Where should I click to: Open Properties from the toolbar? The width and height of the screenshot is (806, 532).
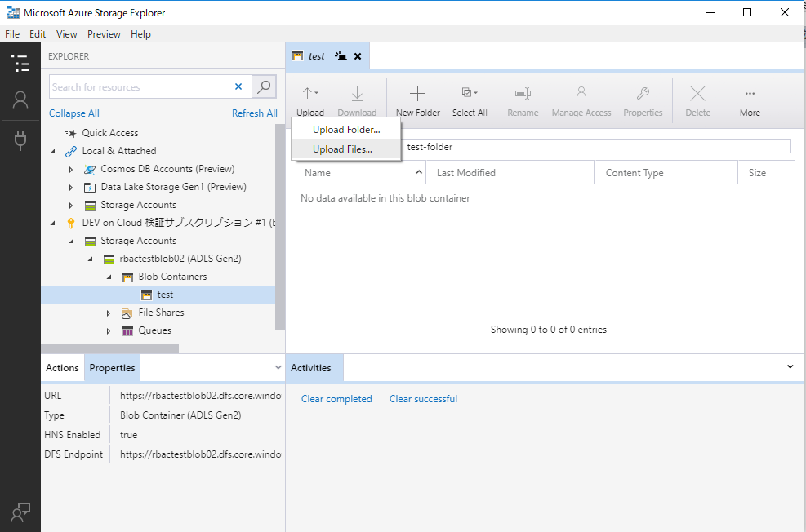(643, 101)
